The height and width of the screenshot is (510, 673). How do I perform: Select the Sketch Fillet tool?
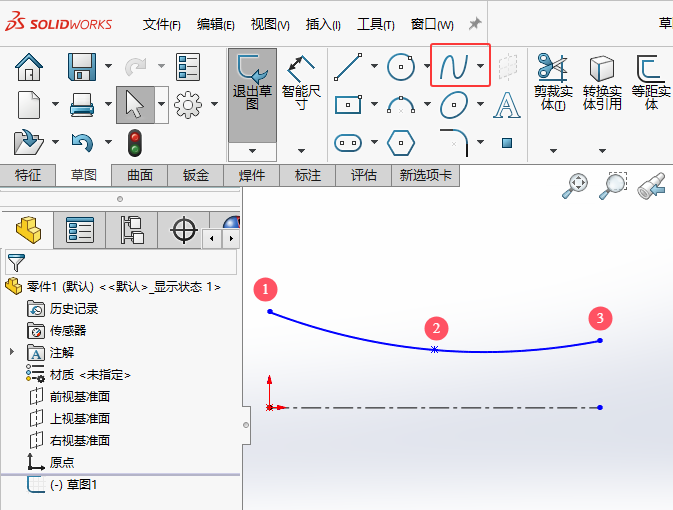(454, 143)
